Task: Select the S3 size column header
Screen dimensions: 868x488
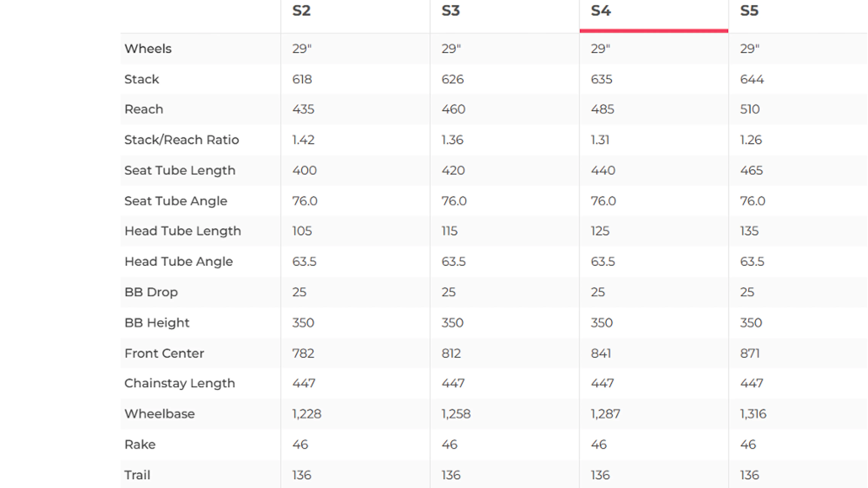Action: coord(450,11)
